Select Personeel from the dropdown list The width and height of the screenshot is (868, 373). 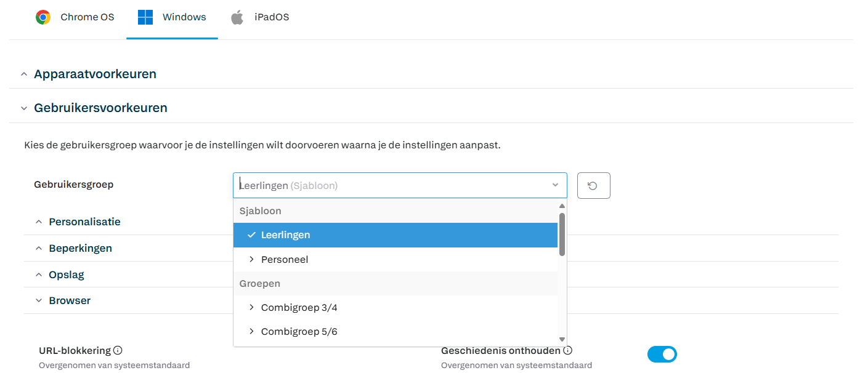(x=285, y=260)
